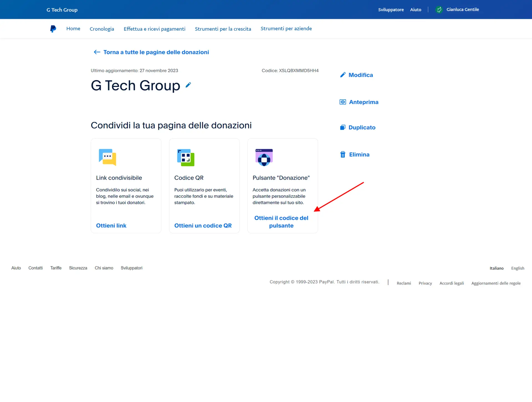Click the Duplicato copy icon
This screenshot has height=402, width=532.
(x=343, y=127)
